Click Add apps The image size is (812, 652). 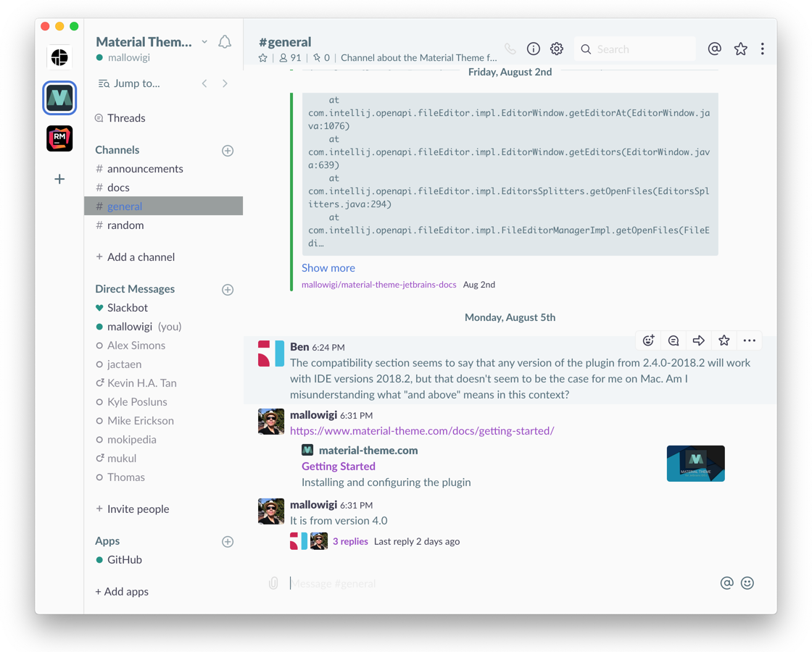pos(122,591)
